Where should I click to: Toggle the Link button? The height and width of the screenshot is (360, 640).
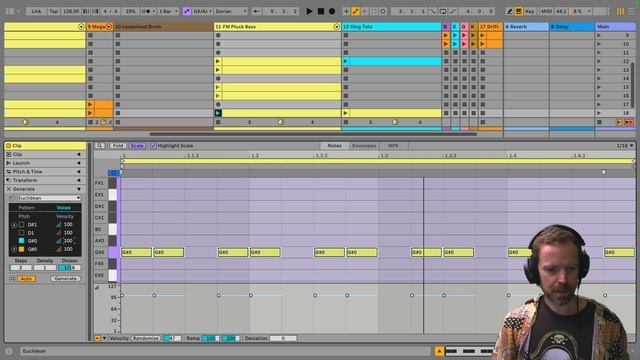click(x=36, y=11)
